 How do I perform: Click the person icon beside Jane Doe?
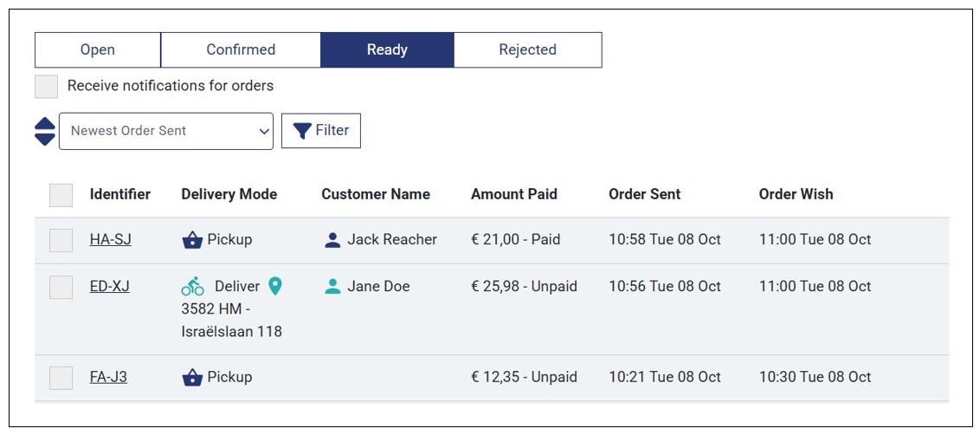point(332,287)
